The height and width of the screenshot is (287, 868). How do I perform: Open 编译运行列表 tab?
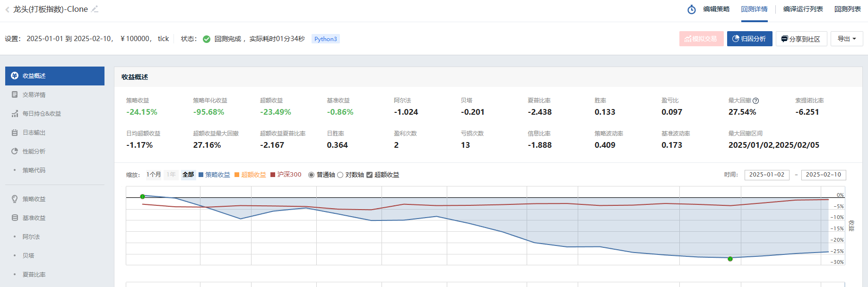pyautogui.click(x=803, y=9)
